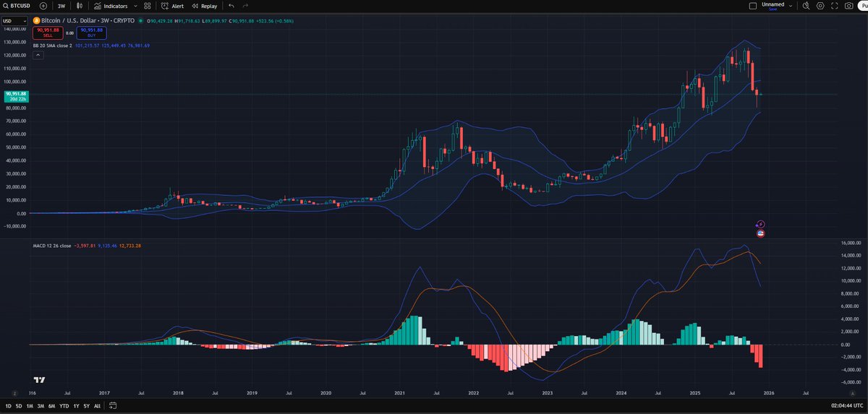Set range to 3M
The height and width of the screenshot is (414, 868).
pyautogui.click(x=41, y=406)
